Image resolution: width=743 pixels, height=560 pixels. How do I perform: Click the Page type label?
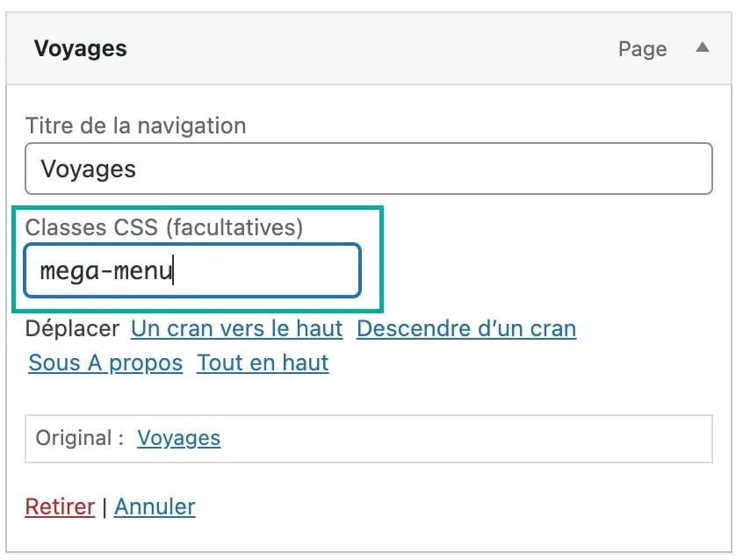coord(642,50)
